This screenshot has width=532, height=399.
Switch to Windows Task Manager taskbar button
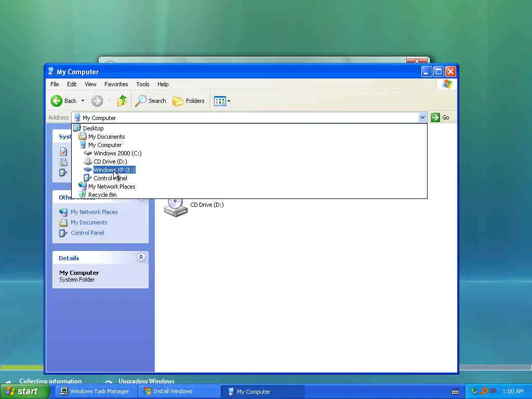[95, 392]
